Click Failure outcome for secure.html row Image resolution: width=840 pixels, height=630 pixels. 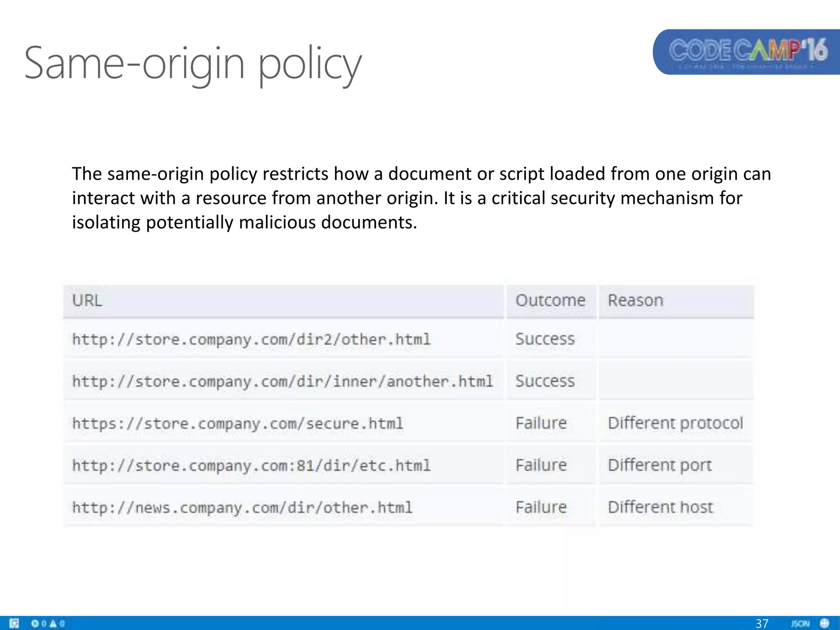[x=551, y=423]
